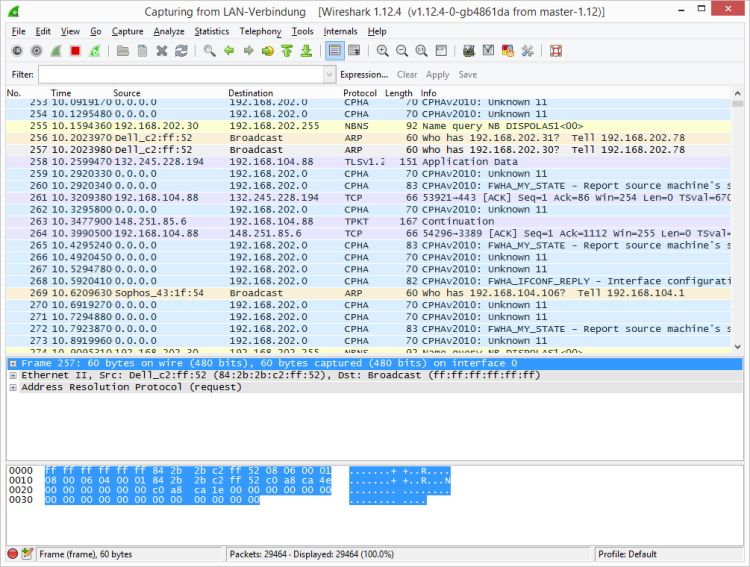This screenshot has width=750, height=567.
Task: Toggle auto scroll during live capture
Action: click(353, 51)
